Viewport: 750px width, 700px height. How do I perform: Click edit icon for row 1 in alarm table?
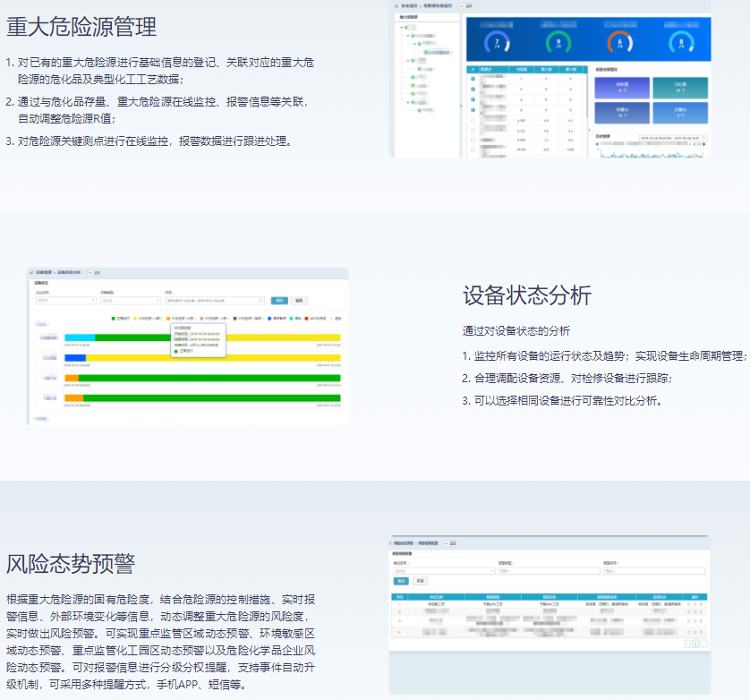[x=689, y=604]
